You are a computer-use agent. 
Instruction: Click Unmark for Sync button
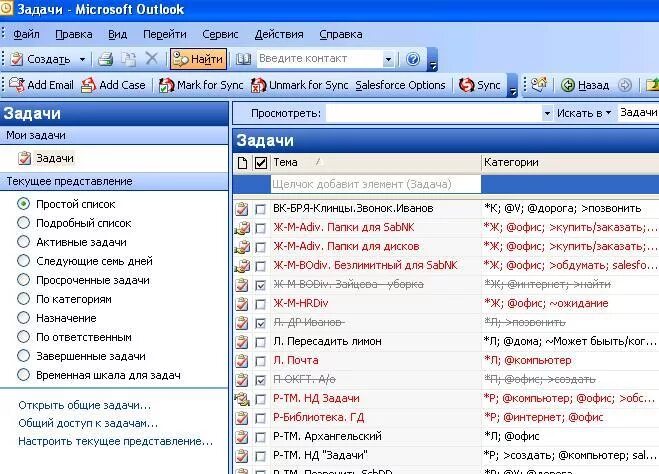pos(300,85)
